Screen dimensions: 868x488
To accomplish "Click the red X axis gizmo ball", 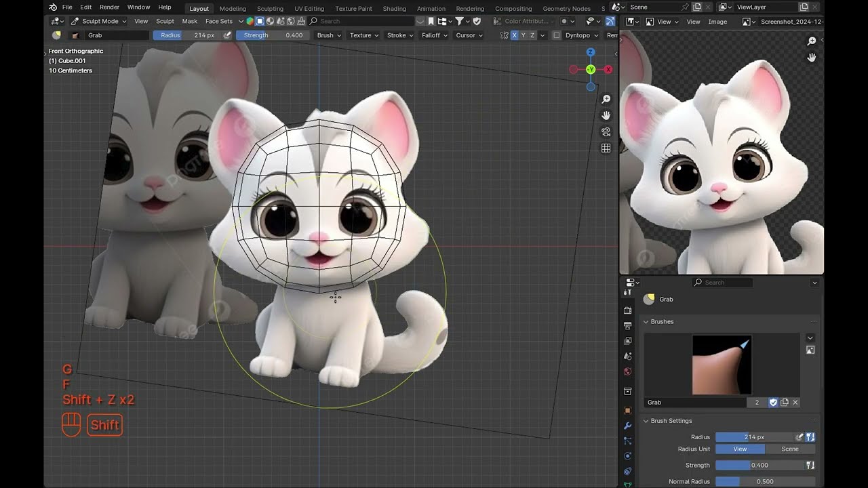I will tap(608, 70).
